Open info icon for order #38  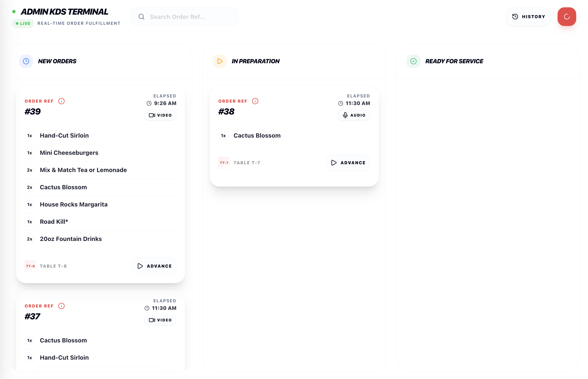[255, 101]
